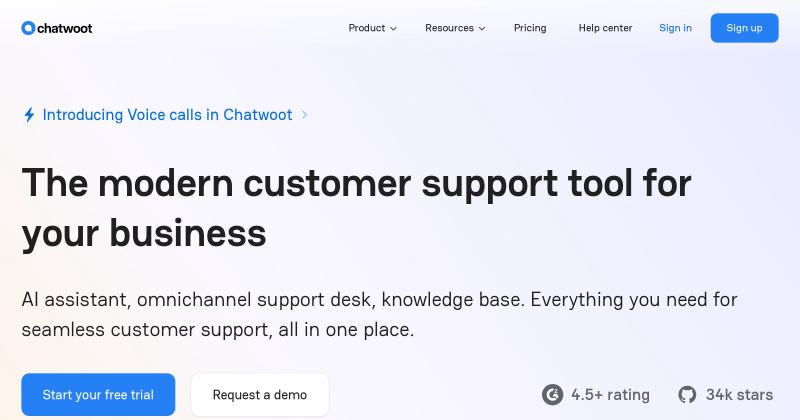Expand the Product dropdown chevron
Image resolution: width=800 pixels, height=420 pixels.
click(393, 29)
